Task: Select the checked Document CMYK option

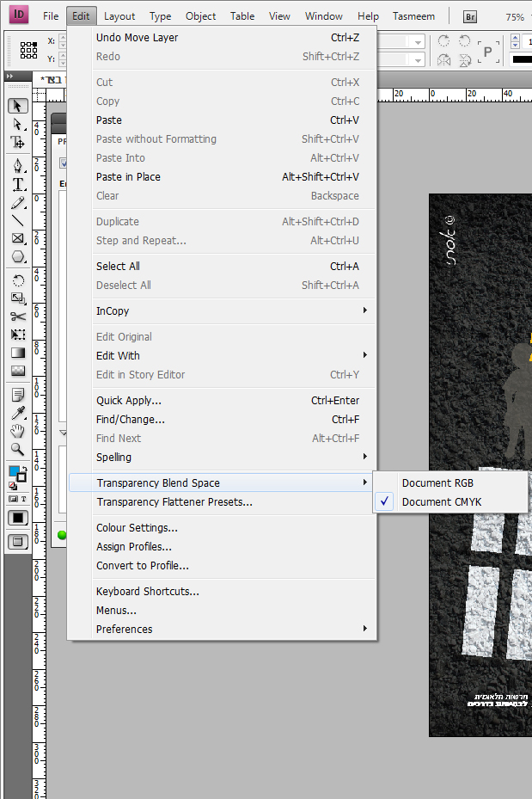Action: pyautogui.click(x=441, y=502)
